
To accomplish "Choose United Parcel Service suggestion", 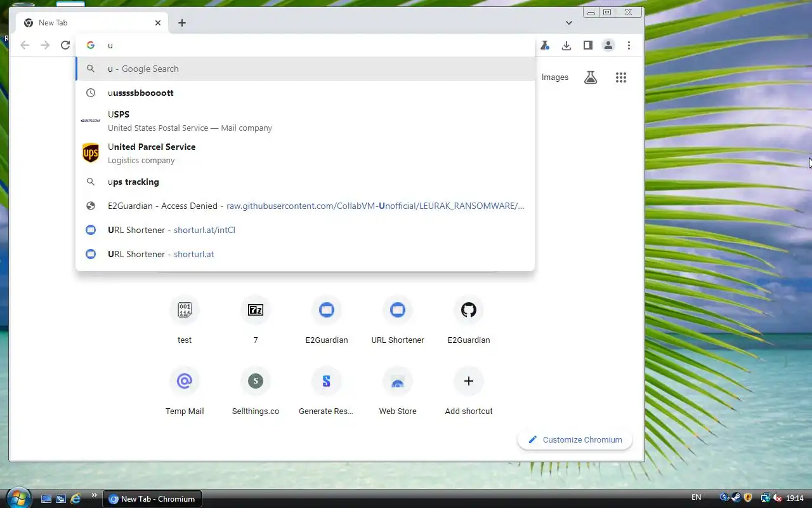I will (x=305, y=153).
